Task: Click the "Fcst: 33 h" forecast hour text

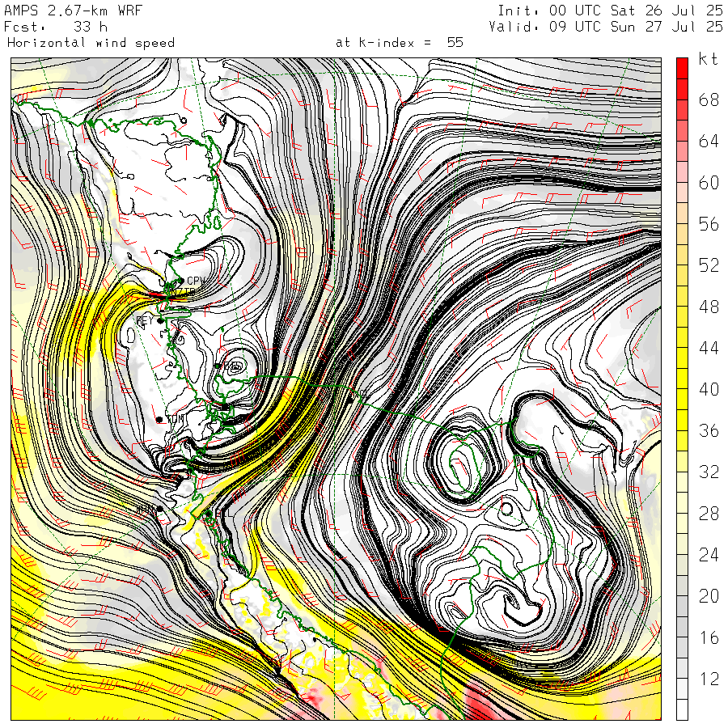Action: coord(56,27)
